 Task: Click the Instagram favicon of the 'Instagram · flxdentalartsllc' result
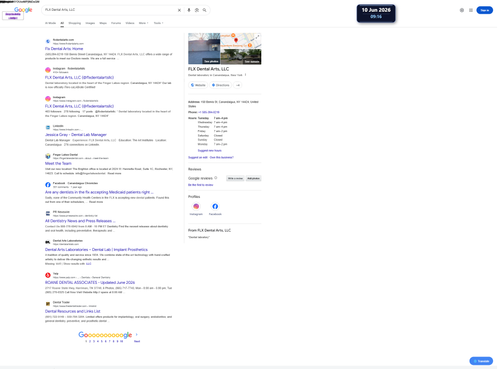48,70
